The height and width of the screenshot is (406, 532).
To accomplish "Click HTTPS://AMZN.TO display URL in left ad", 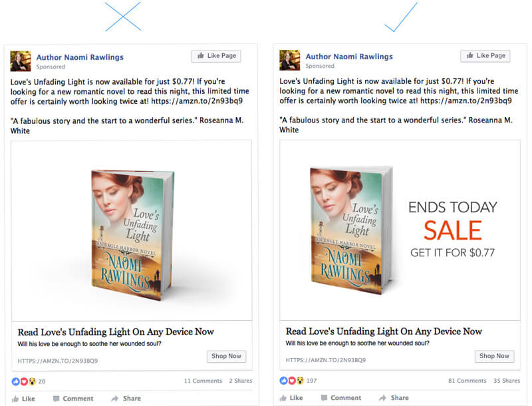I will [58, 361].
